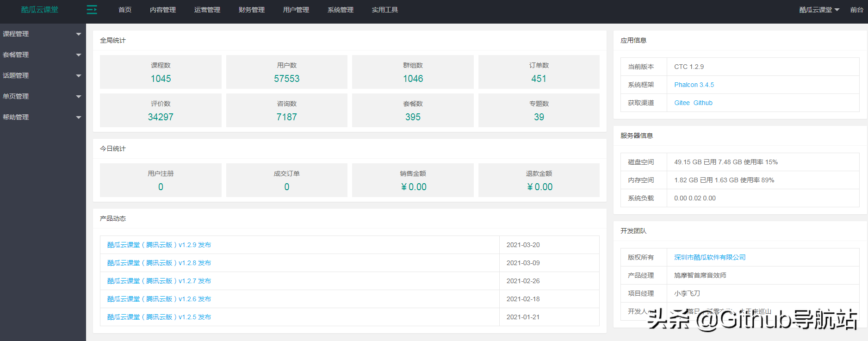This screenshot has width=868, height=341.
Task: Open the v1.2.9 发布 news link
Action: click(159, 245)
